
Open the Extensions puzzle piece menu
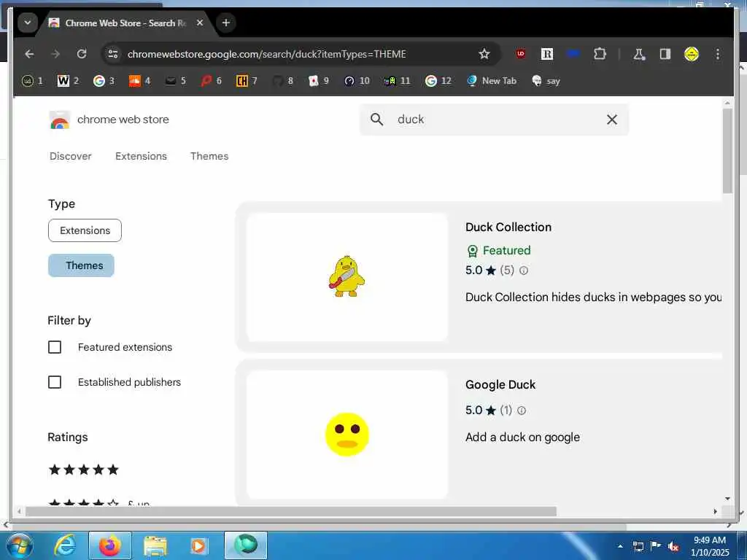click(600, 54)
